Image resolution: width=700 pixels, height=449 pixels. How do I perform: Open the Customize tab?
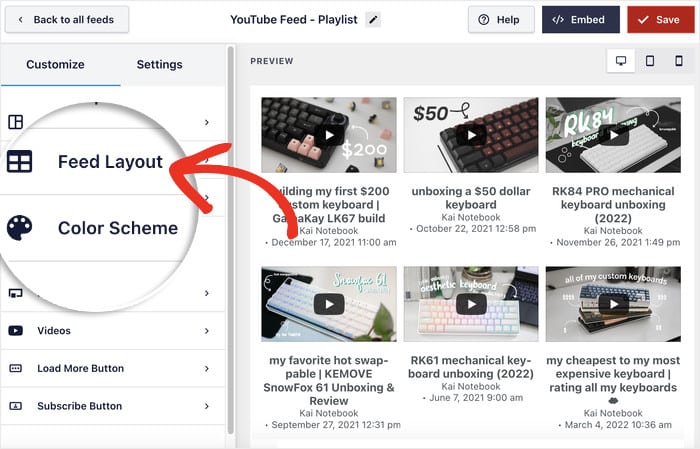[55, 64]
